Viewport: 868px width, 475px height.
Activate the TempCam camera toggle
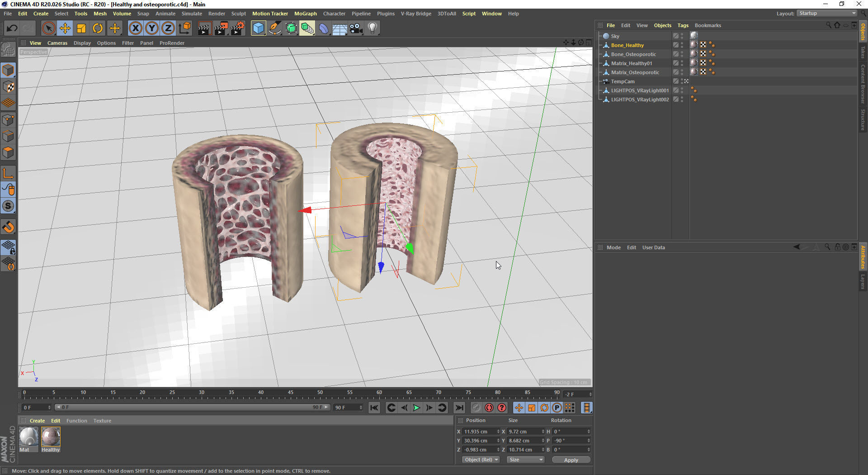click(686, 81)
